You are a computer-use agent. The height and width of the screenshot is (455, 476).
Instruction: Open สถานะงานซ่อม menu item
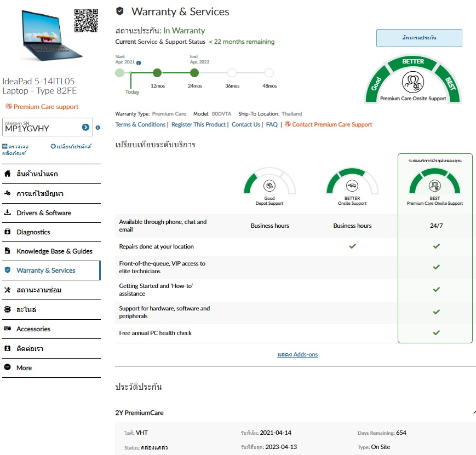click(x=51, y=290)
